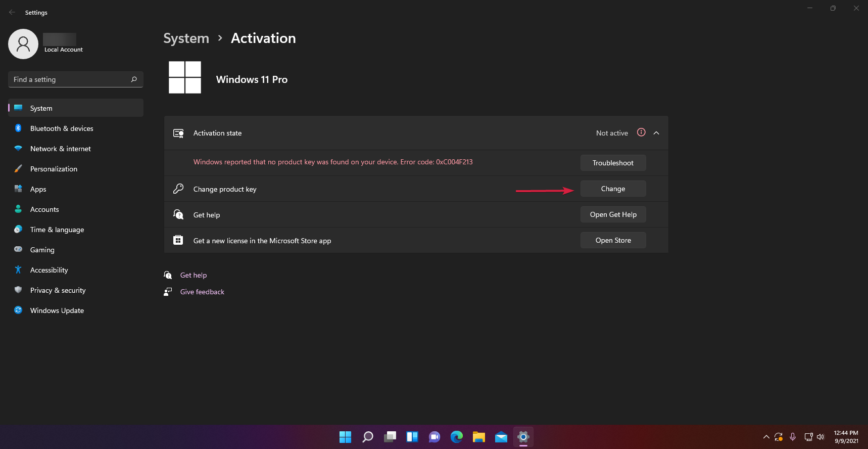868x449 pixels.
Task: Open the Start menu on taskbar
Action: pos(346,437)
